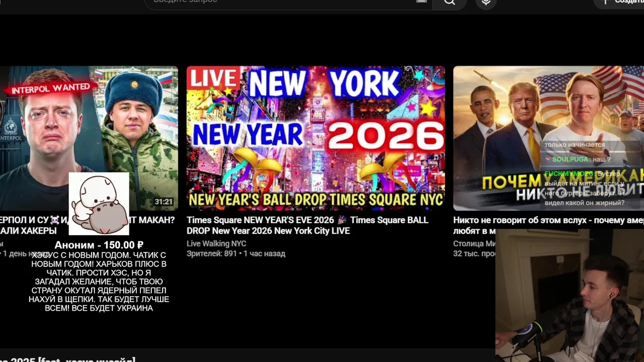Open the New York New Year 2026 thumbnail

(x=315, y=138)
